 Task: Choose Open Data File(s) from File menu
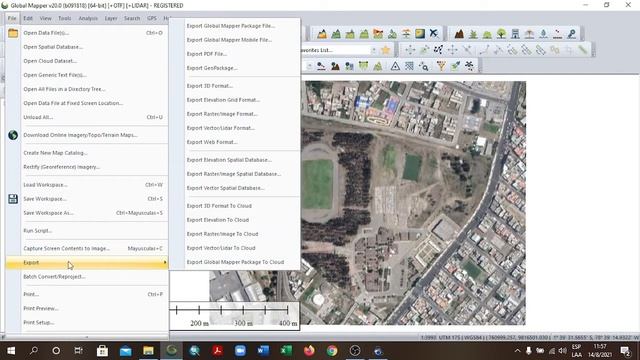[87, 33]
